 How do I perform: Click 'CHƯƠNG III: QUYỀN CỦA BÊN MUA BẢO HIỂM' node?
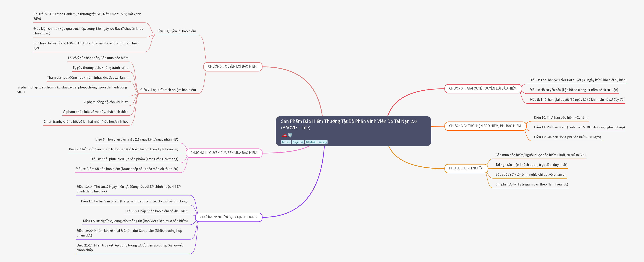point(224,153)
